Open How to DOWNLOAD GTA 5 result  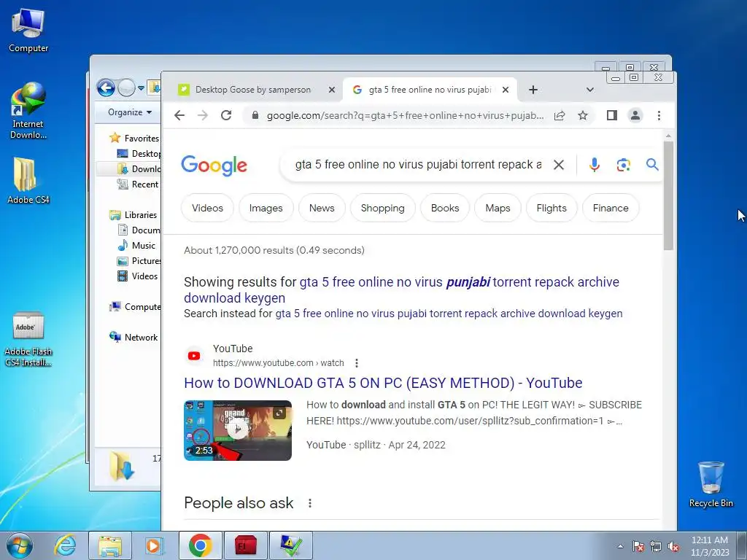click(383, 383)
